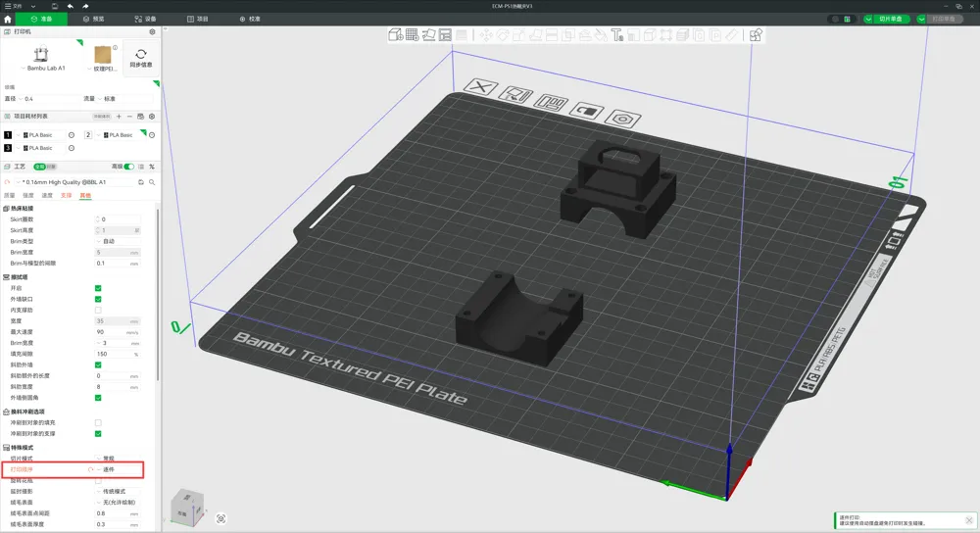
Task: Open filament list settings gear
Action: pos(152,117)
